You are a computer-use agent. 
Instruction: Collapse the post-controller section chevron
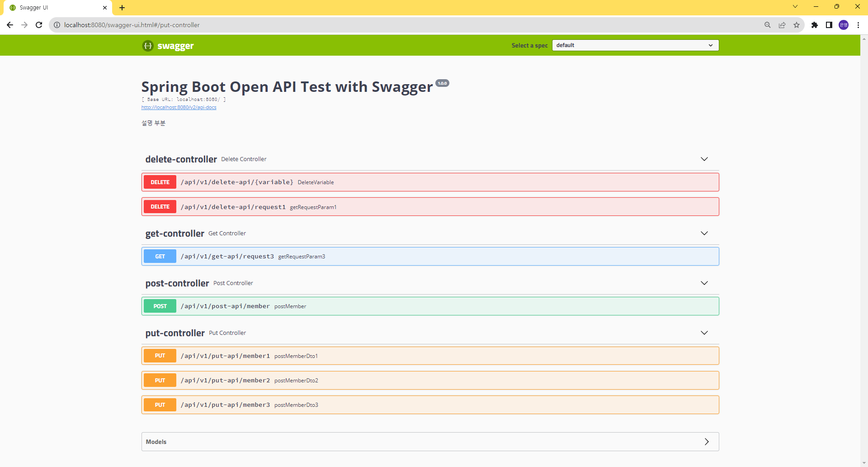pyautogui.click(x=704, y=283)
